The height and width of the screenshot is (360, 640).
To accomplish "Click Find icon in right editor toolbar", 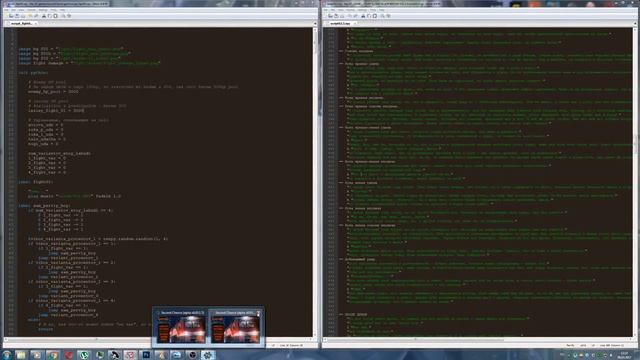I will point(382,16).
